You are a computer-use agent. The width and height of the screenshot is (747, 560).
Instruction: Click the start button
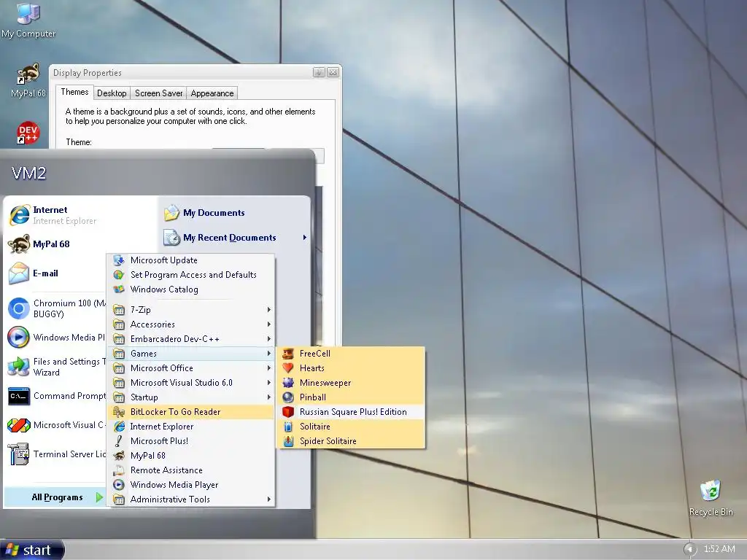(x=31, y=550)
